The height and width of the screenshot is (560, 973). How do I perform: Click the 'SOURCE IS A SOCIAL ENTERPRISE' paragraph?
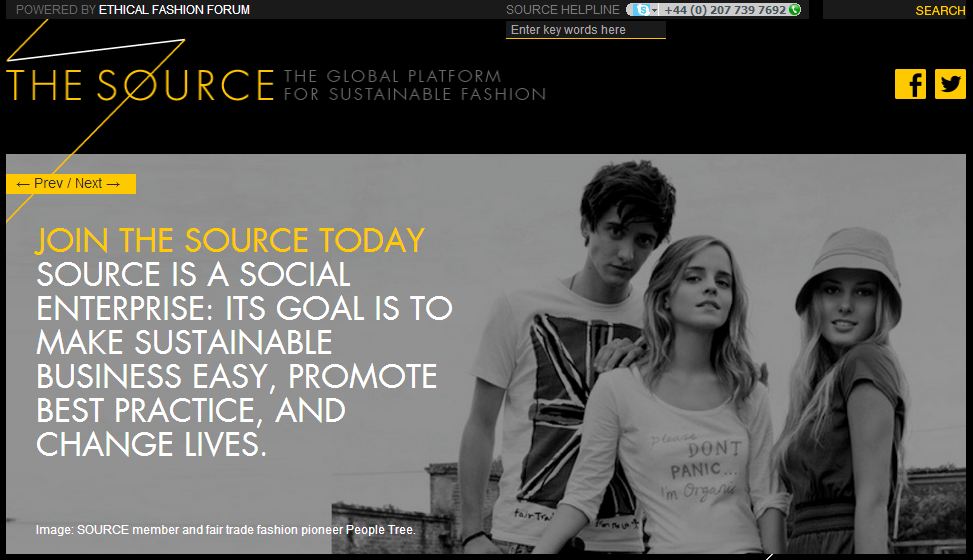pyautogui.click(x=244, y=359)
